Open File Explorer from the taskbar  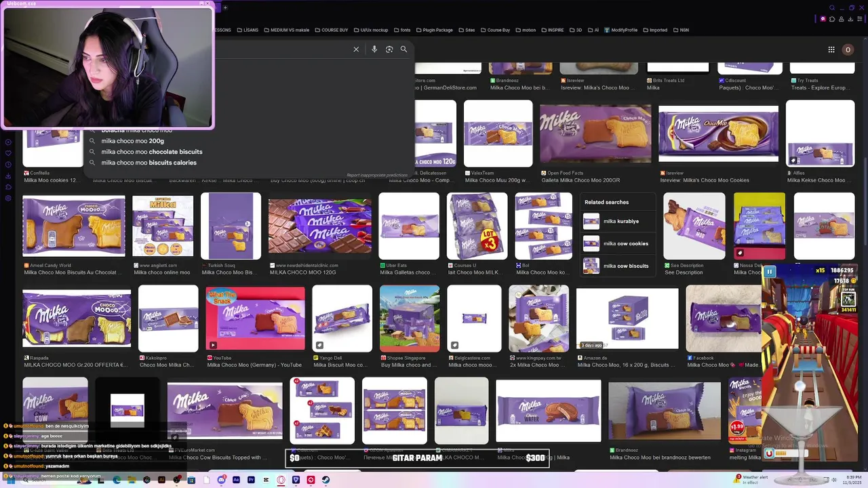(132, 480)
